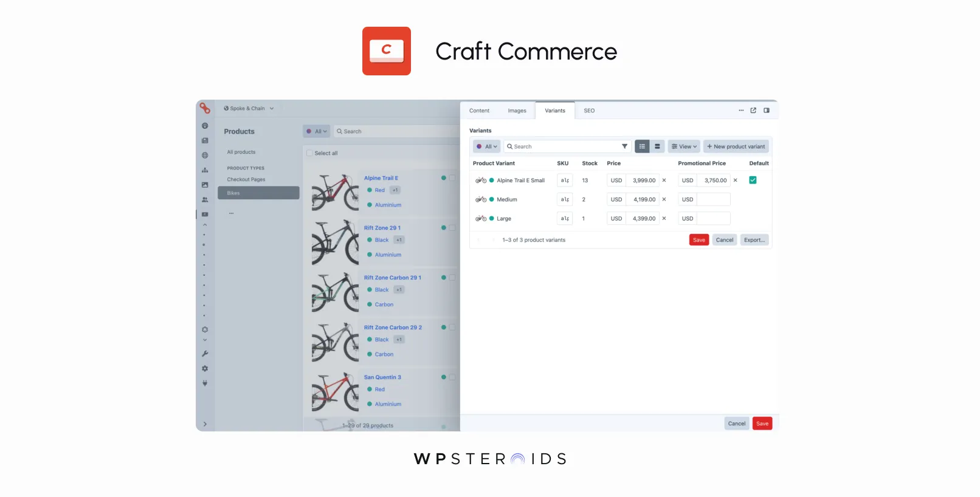Open the Utilities wrench icon in sidebar
The image size is (980, 497).
205,354
